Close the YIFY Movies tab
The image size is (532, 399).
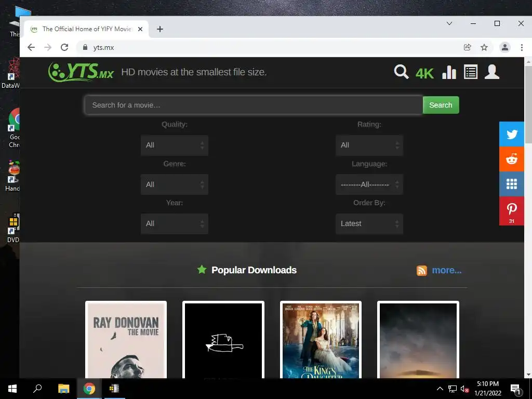coord(140,29)
